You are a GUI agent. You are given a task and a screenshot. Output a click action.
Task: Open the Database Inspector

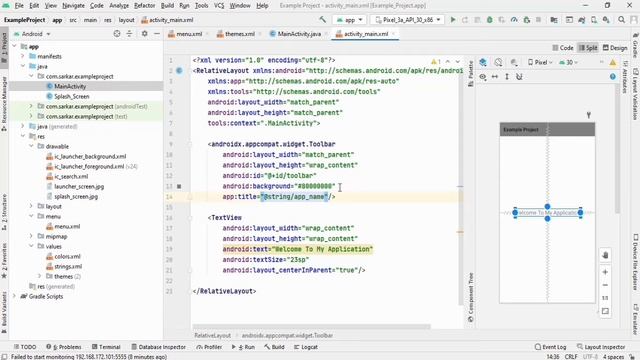pyautogui.click(x=158, y=347)
